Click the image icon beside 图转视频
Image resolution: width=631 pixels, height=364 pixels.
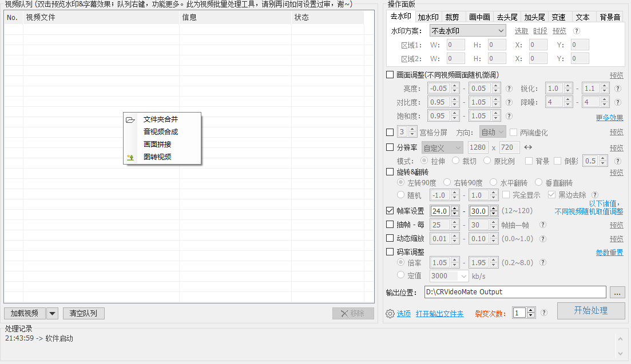click(x=130, y=158)
